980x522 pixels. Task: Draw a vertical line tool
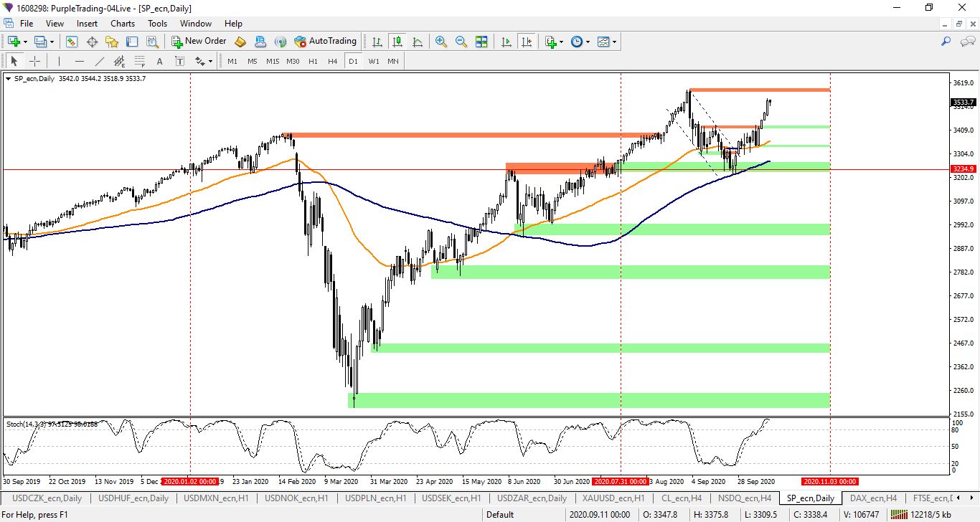pos(59,61)
